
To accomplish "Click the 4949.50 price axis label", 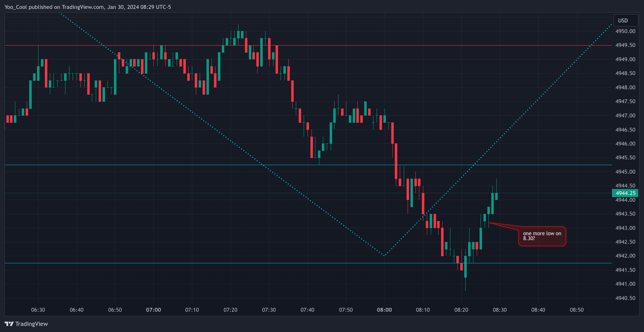I will (625, 45).
